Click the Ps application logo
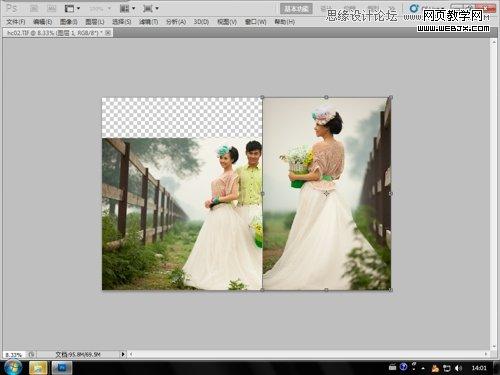 coord(12,8)
